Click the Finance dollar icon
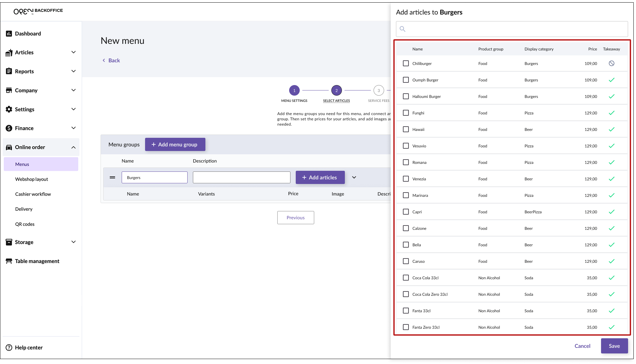 pyautogui.click(x=9, y=128)
